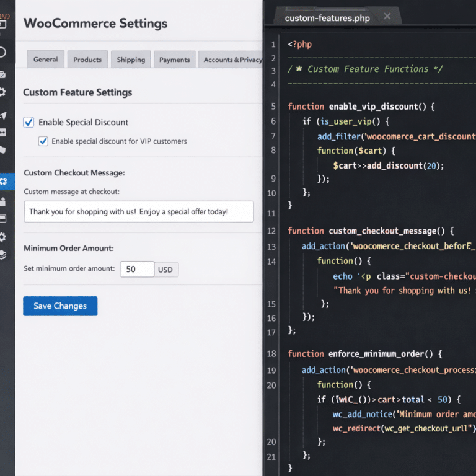Click line number 5 in the gutter
476x476 pixels.
tap(273, 107)
